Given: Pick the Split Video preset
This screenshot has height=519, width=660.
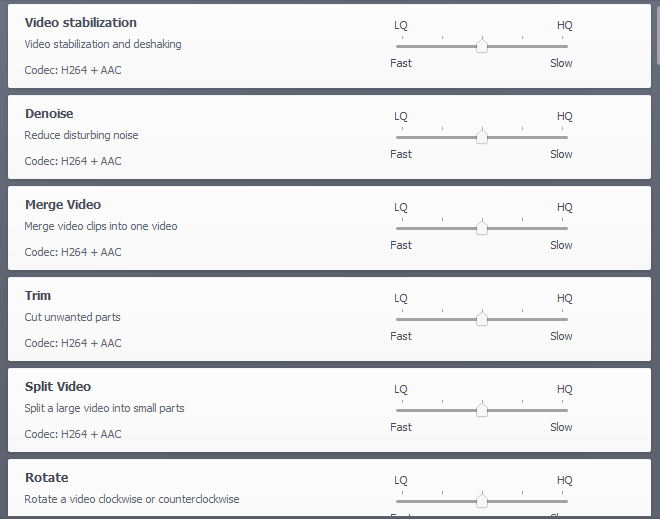Looking at the screenshot, I should click(58, 386).
